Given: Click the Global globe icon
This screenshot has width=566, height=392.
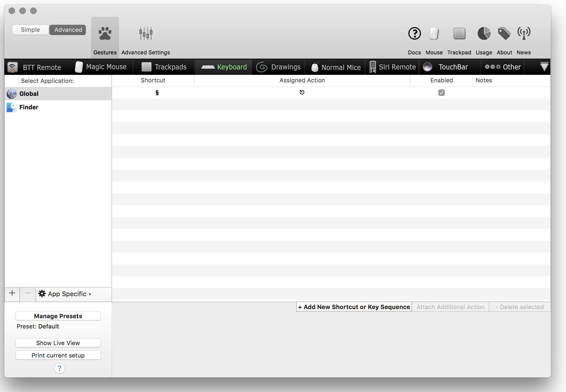Looking at the screenshot, I should [x=12, y=94].
